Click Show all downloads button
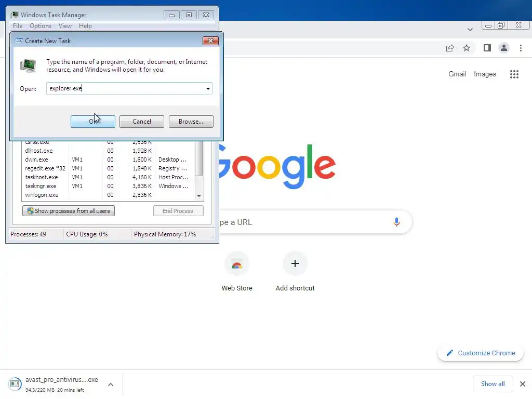This screenshot has width=532, height=399. (x=493, y=384)
